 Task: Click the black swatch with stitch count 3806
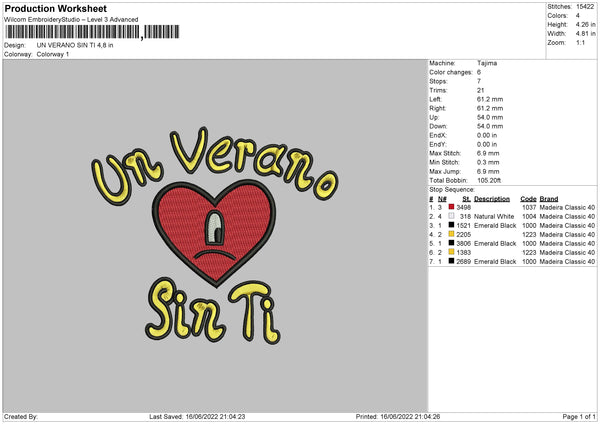pos(452,243)
